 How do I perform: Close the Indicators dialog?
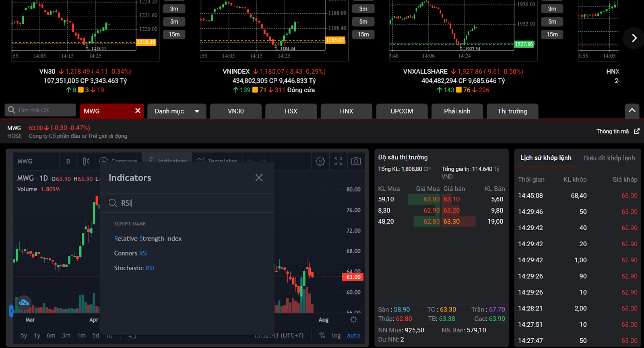coord(259,177)
